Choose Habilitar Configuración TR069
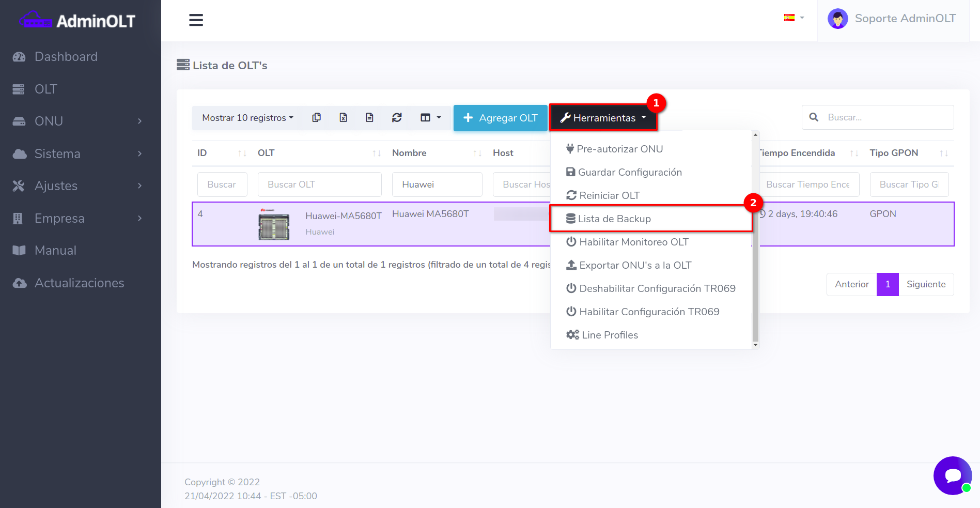 point(649,312)
